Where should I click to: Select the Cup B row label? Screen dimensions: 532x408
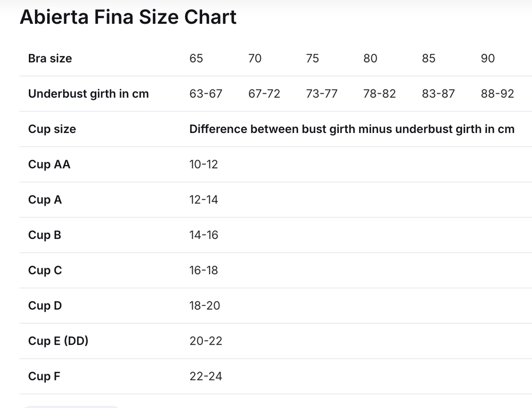pos(44,235)
